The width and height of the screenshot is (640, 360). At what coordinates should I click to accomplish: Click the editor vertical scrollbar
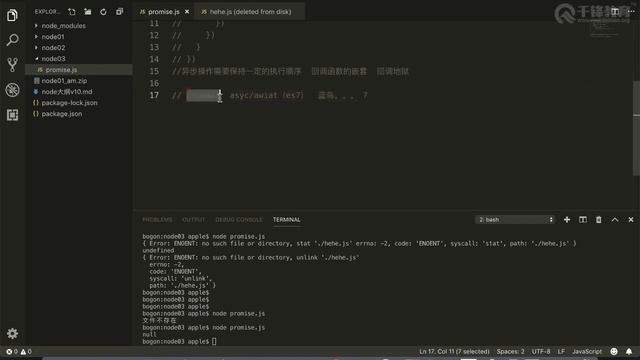pos(636,129)
